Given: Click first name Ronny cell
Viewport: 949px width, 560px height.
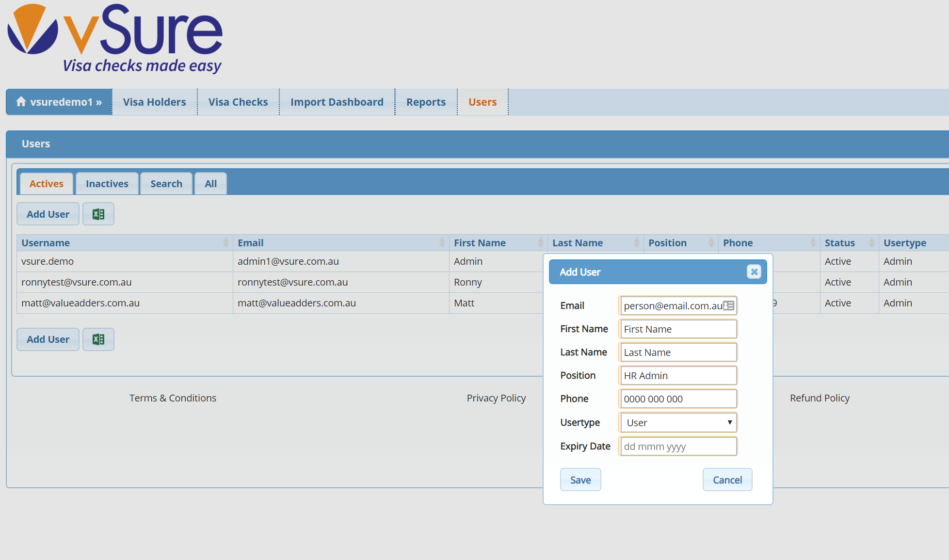Looking at the screenshot, I should tap(496, 282).
